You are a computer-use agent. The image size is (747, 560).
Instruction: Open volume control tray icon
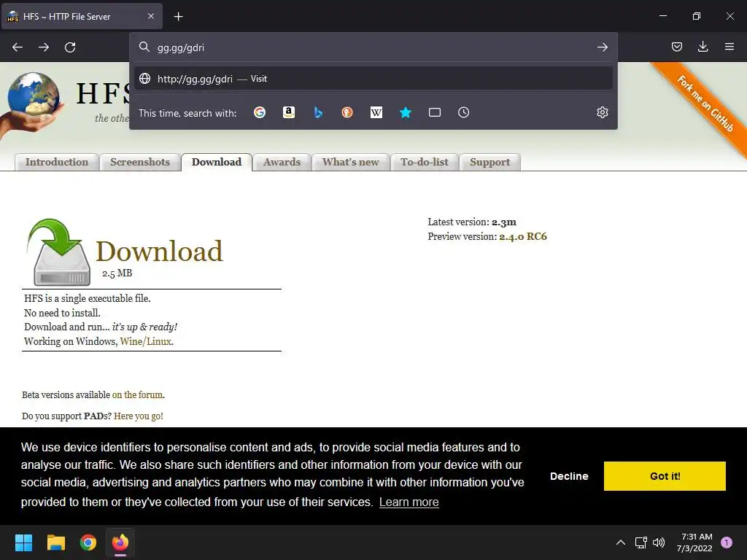point(659,542)
